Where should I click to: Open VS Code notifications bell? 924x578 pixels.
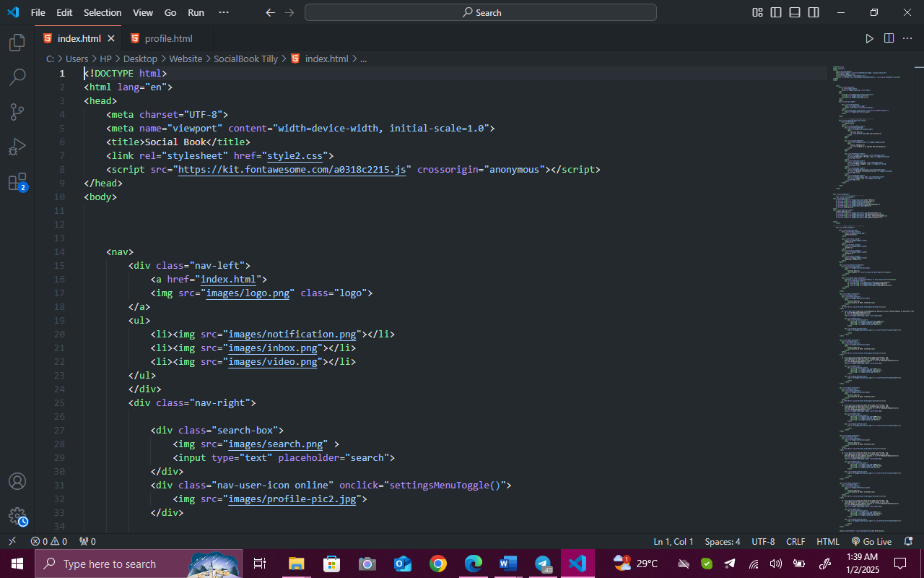coord(909,541)
